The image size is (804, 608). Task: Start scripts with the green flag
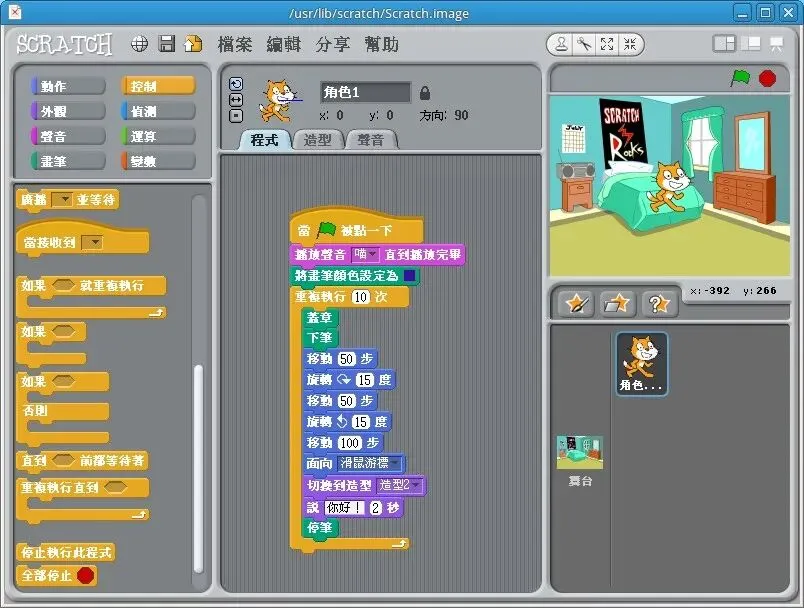pyautogui.click(x=740, y=78)
